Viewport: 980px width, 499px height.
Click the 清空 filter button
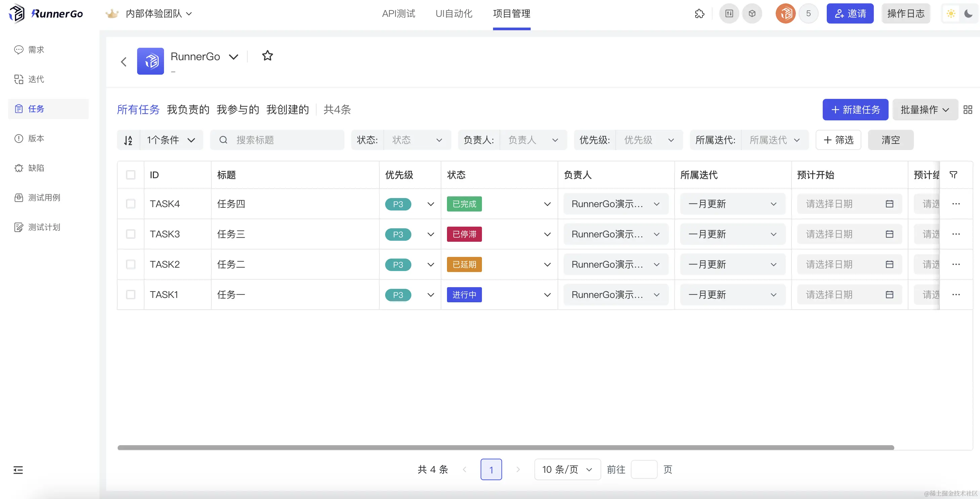click(890, 140)
